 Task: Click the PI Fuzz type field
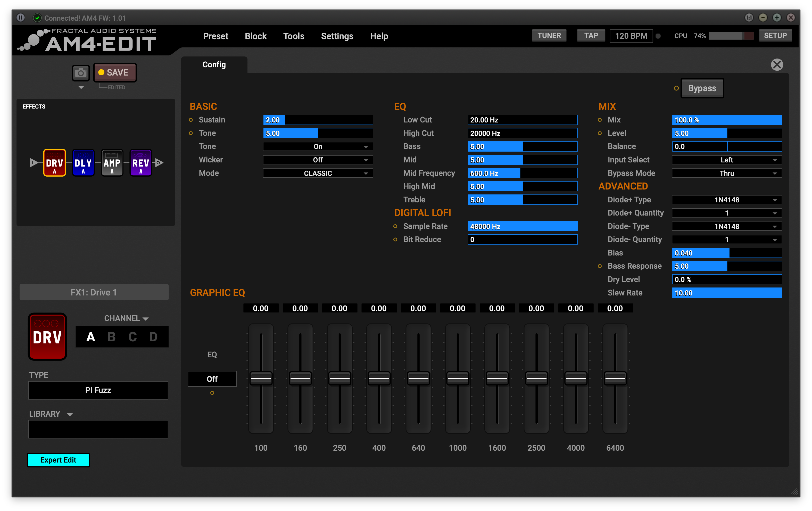(98, 390)
